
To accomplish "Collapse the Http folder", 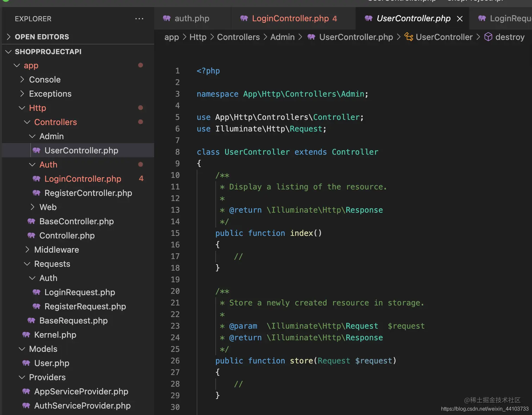I will pos(22,108).
